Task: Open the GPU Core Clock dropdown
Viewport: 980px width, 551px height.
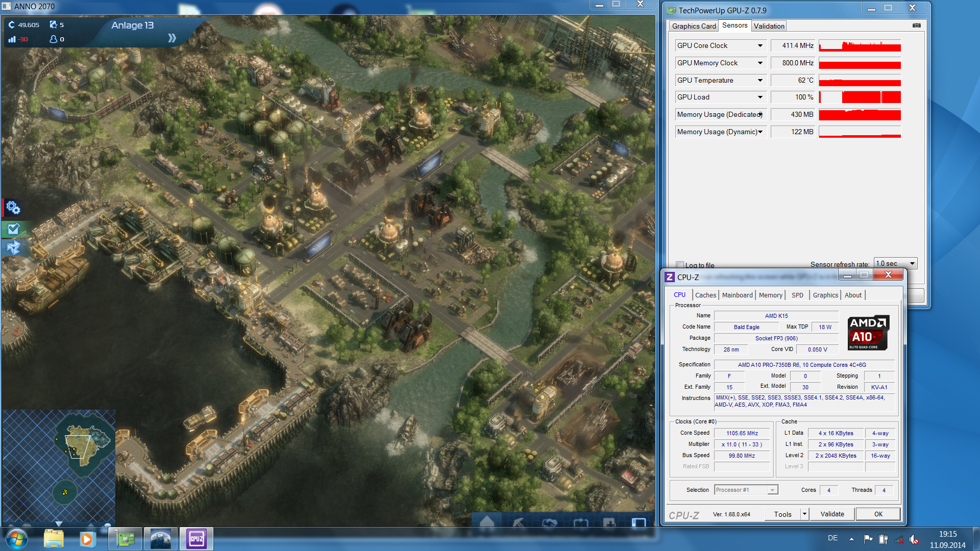Action: pos(760,46)
